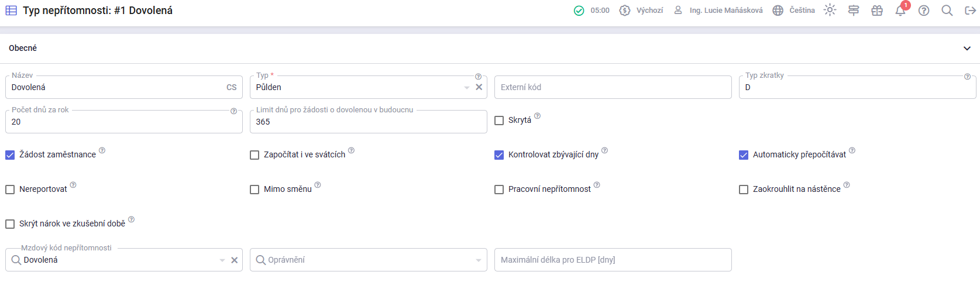Click the table icon beside page title
Image resolution: width=980 pixels, height=282 pixels.
click(11, 11)
